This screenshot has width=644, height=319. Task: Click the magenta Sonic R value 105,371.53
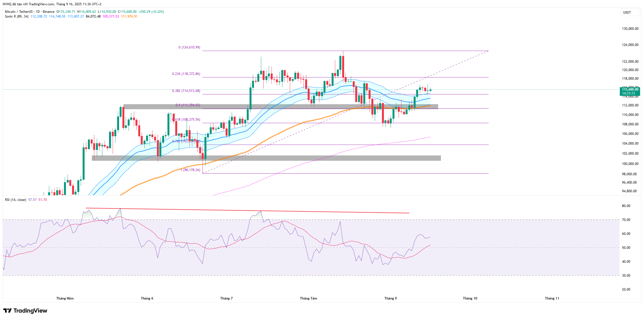(x=111, y=16)
